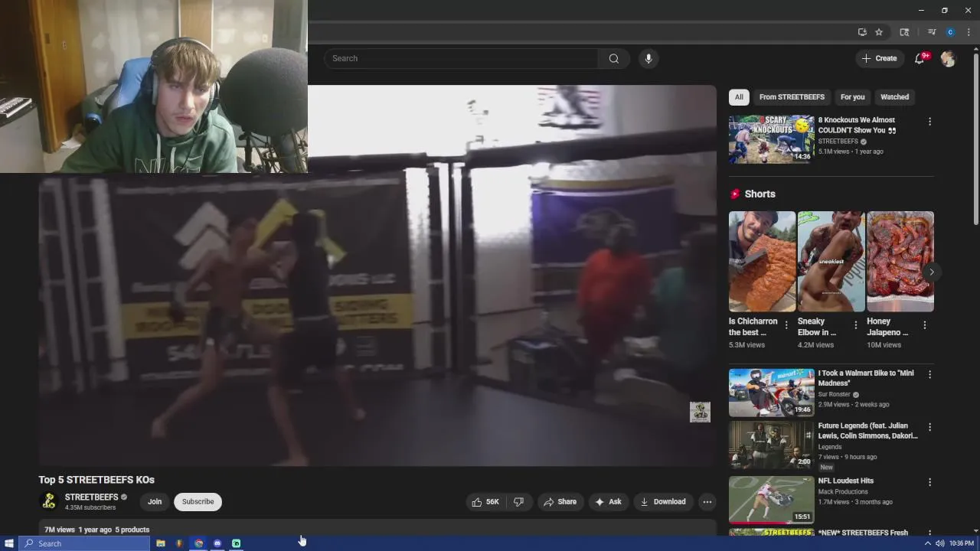Select the Watched chip
This screenshot has height=551, width=980.
pos(894,97)
